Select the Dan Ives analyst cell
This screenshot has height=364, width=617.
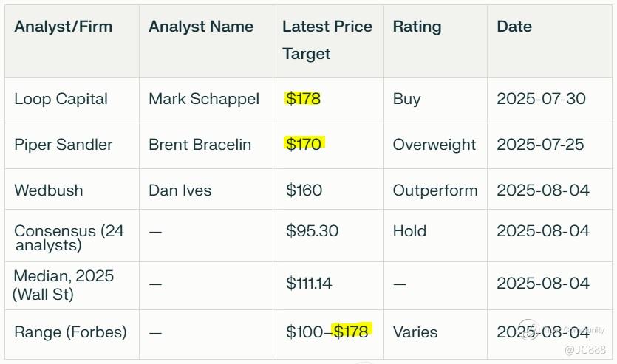(x=180, y=190)
